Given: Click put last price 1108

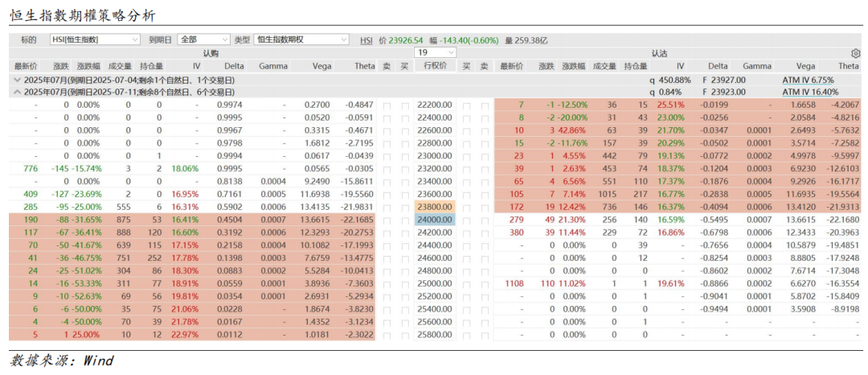Looking at the screenshot, I should click(514, 283).
